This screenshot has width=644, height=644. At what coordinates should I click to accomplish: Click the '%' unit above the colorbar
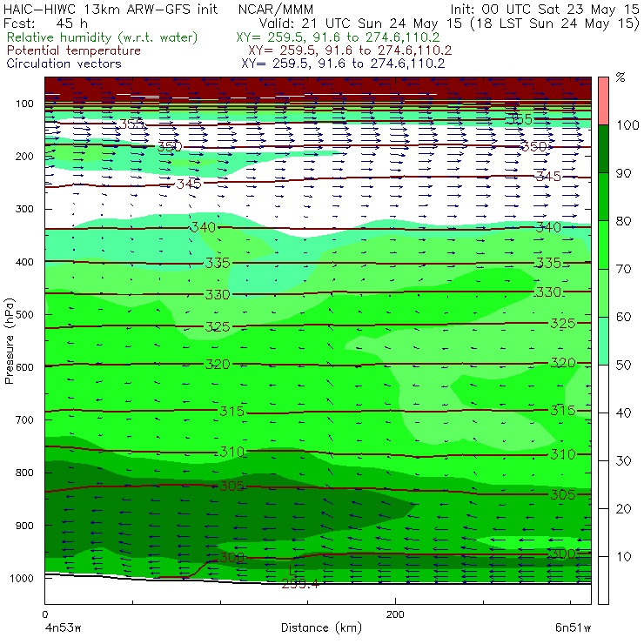pos(621,77)
